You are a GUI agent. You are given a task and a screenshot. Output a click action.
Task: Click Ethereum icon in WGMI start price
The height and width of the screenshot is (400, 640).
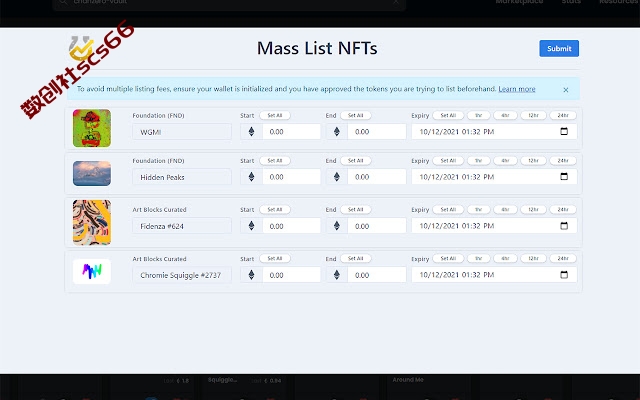(251, 131)
